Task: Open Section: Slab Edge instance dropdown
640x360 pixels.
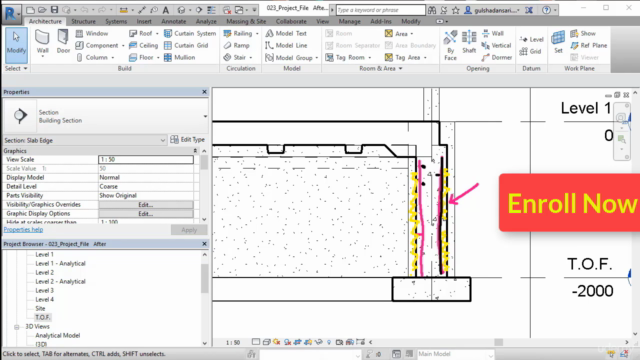Action: (x=163, y=140)
